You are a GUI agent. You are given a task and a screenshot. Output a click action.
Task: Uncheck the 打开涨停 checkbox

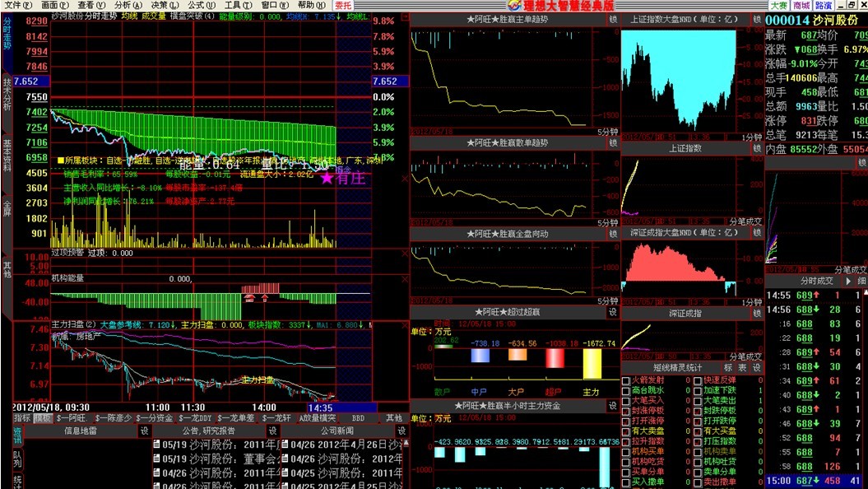pyautogui.click(x=626, y=421)
